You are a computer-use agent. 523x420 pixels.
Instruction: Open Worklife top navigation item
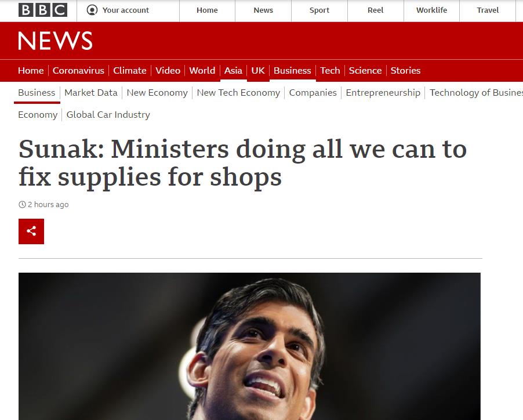pos(431,10)
